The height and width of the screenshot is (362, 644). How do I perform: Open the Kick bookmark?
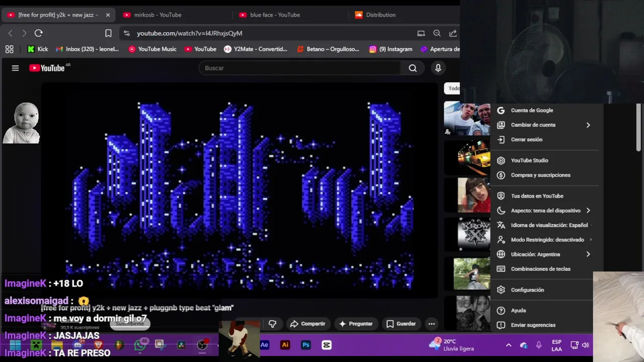point(38,49)
